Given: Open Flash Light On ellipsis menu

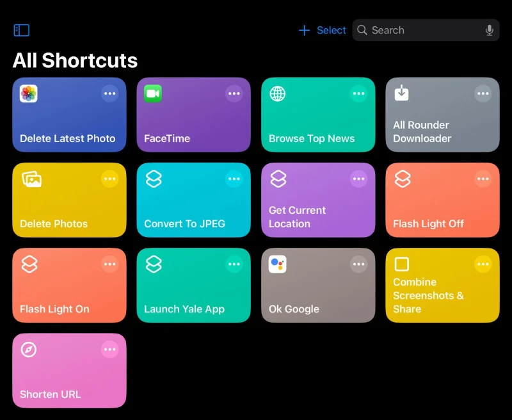Looking at the screenshot, I should point(109,264).
